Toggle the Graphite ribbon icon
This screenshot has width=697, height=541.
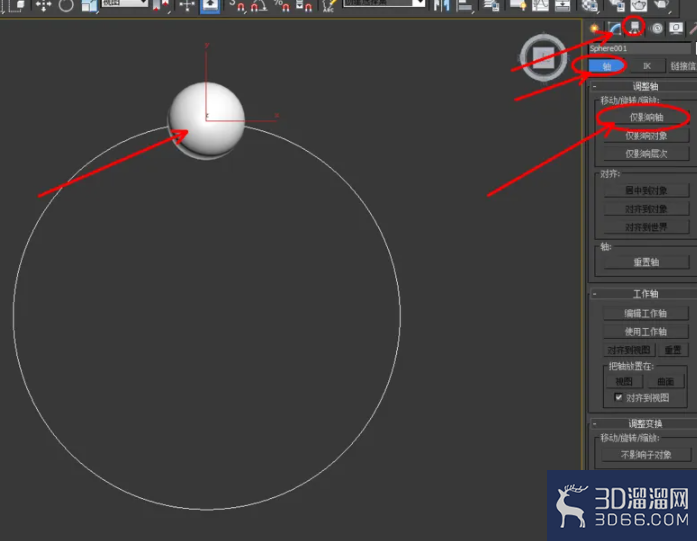click(x=518, y=5)
